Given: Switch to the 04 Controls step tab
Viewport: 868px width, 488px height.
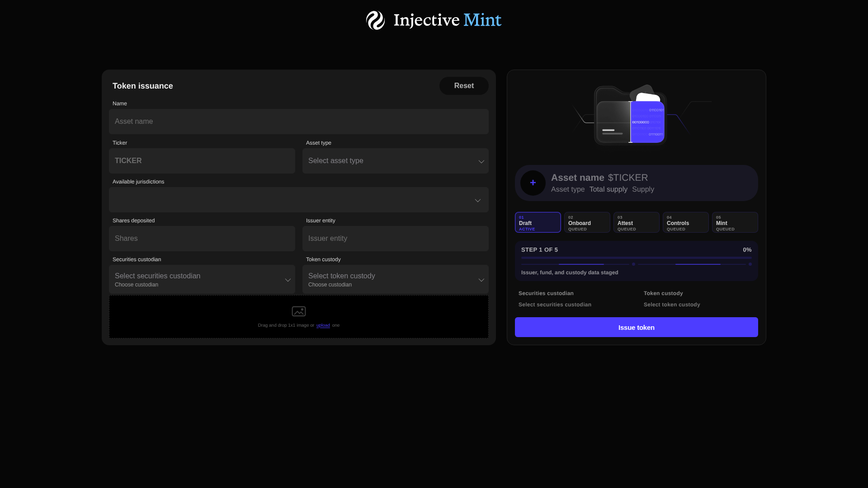Looking at the screenshot, I should pos(686,222).
